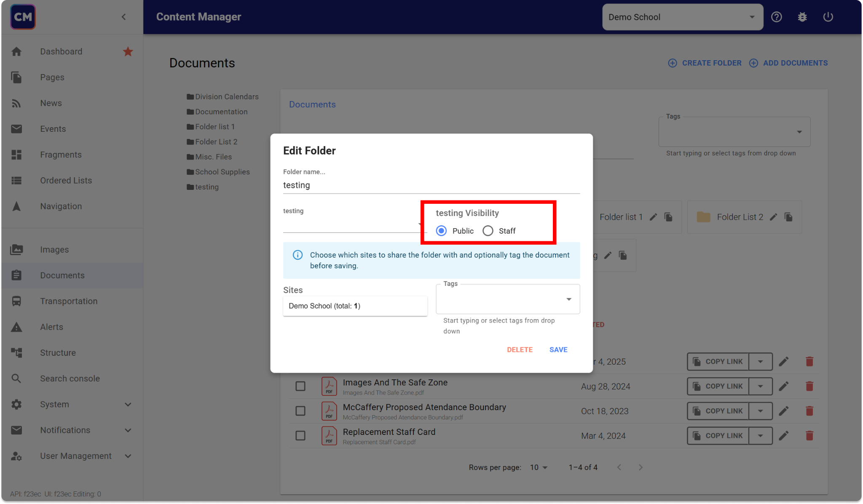863x504 pixels.
Task: Open Transportation in the sidebar
Action: coord(69,301)
